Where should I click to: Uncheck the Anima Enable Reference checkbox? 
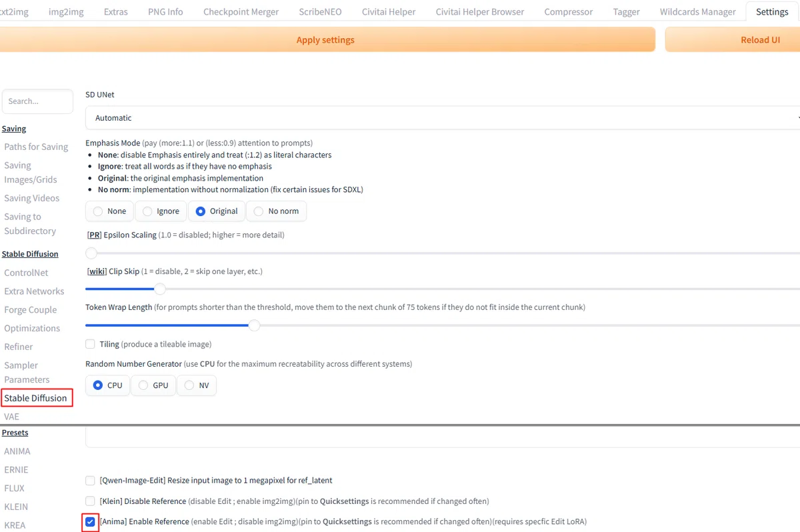[x=90, y=521]
